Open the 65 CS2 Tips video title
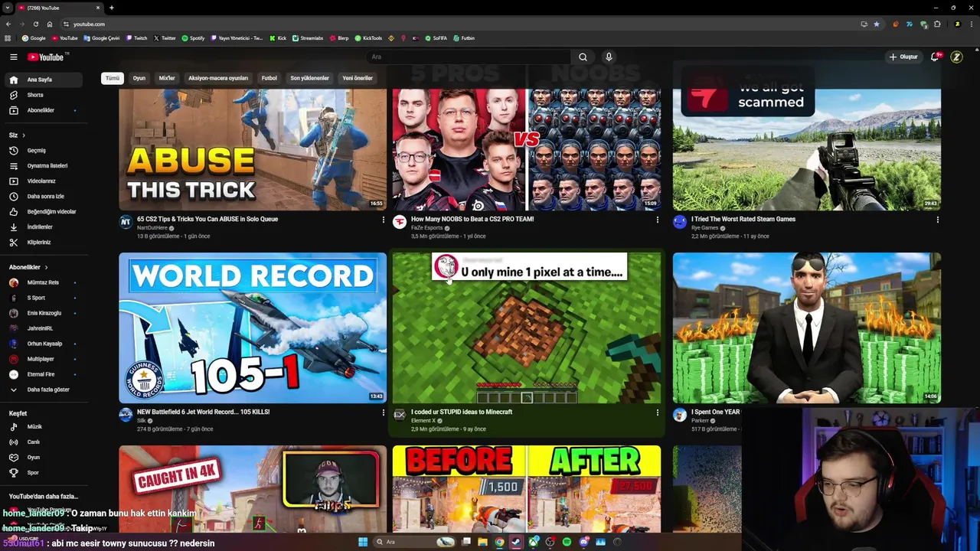The image size is (980, 551). click(207, 219)
